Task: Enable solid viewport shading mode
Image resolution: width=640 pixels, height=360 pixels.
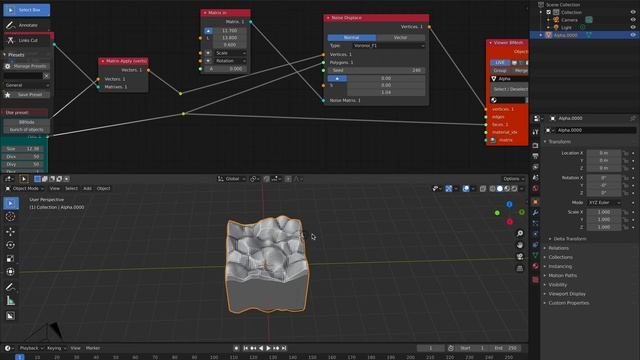Action: click(x=500, y=189)
